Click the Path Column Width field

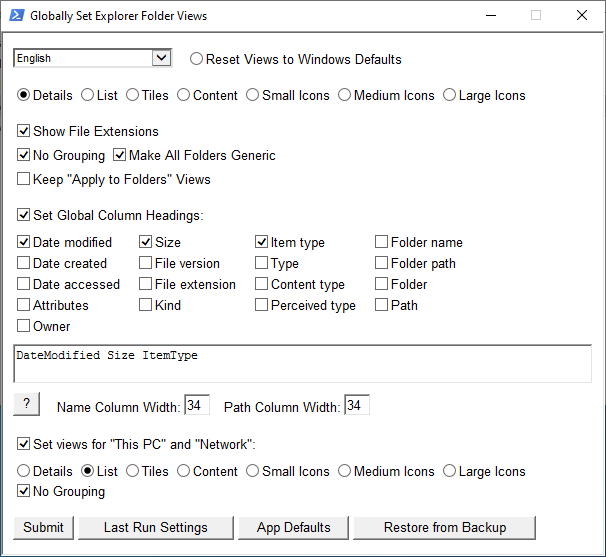pos(357,406)
